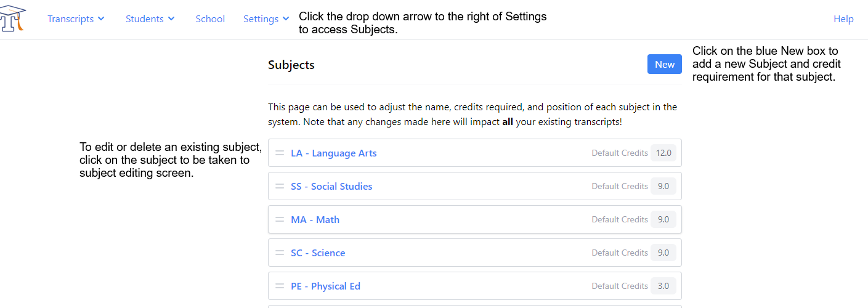This screenshot has width=868, height=308.
Task: Open the Help link
Action: pyautogui.click(x=843, y=19)
